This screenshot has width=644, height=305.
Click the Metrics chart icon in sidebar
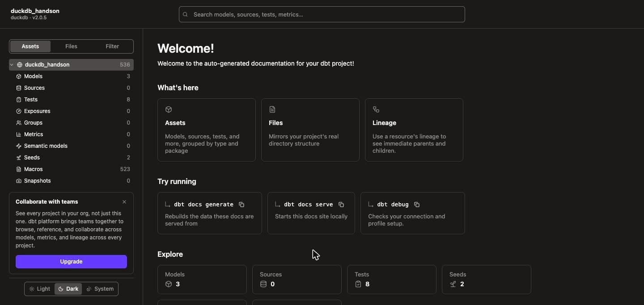tap(19, 134)
